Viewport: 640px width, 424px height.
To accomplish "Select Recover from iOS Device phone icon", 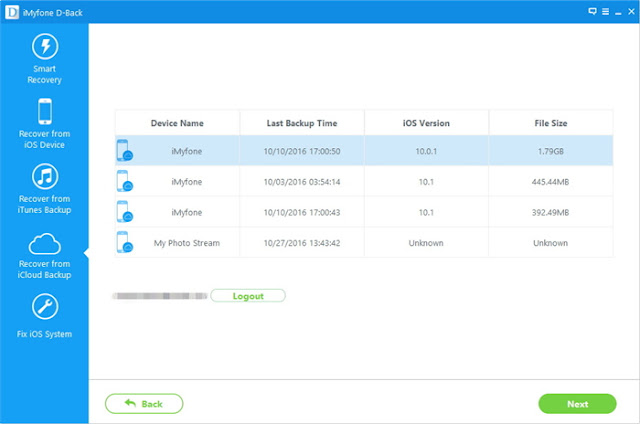I will tap(45, 111).
